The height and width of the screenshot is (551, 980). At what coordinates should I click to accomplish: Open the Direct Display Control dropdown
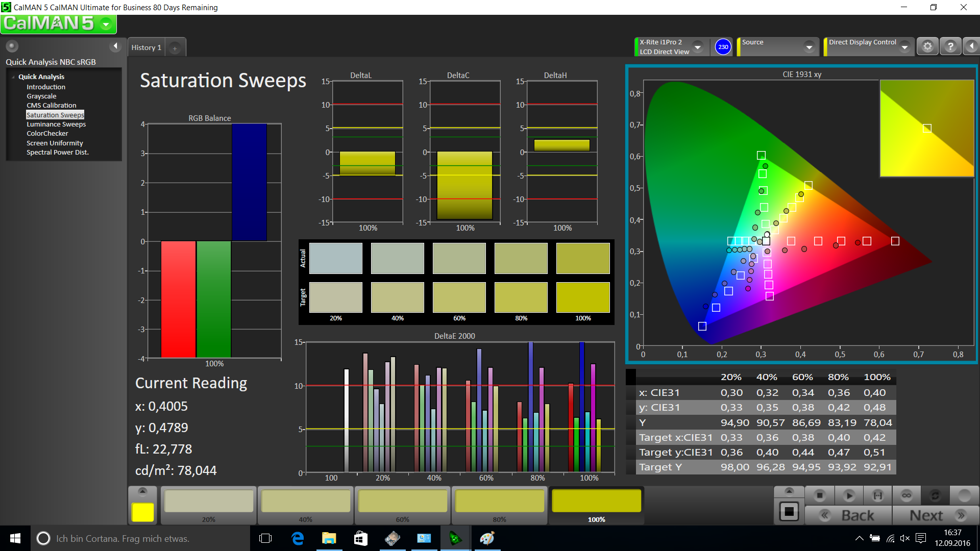coord(904,47)
